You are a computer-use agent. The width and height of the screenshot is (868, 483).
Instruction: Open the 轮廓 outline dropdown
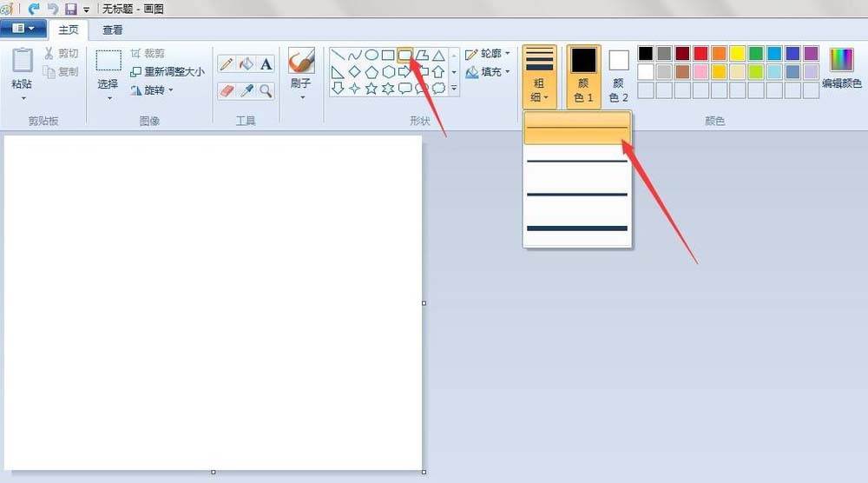point(488,54)
